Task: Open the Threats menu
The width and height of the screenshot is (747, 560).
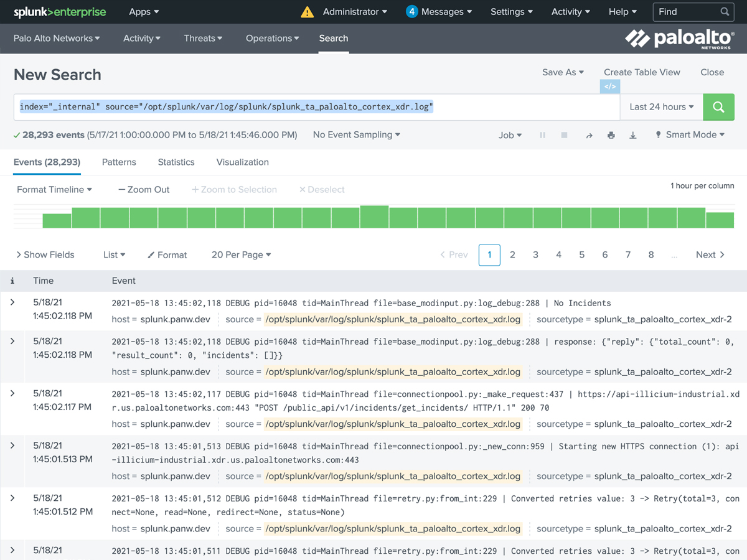Action: (x=202, y=38)
